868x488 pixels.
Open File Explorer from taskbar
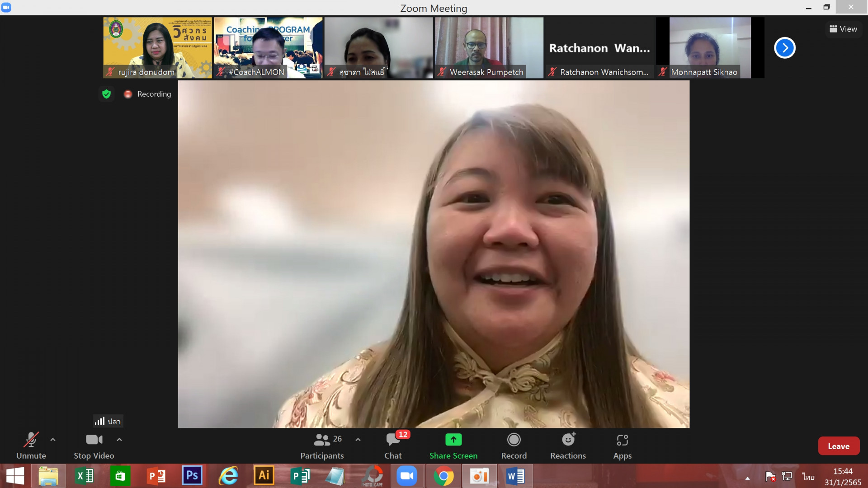48,476
